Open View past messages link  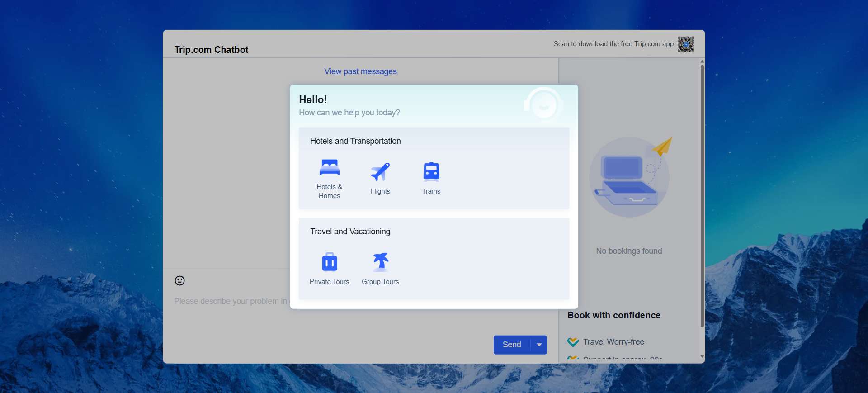pos(360,71)
